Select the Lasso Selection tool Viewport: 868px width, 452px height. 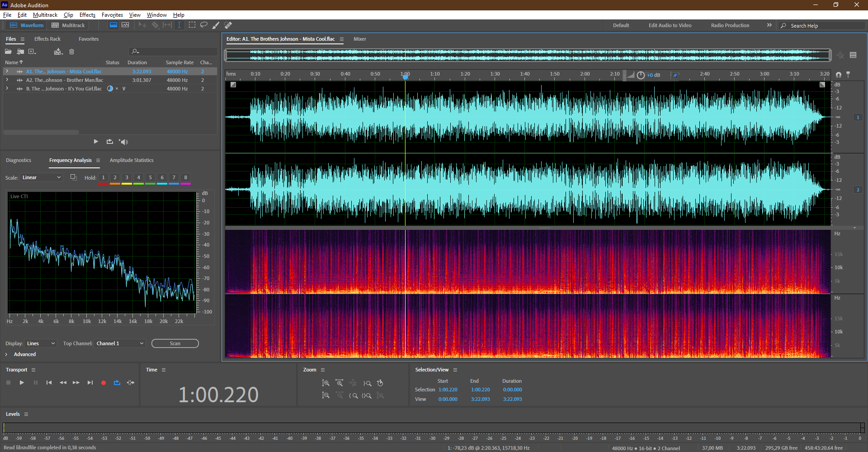click(204, 25)
